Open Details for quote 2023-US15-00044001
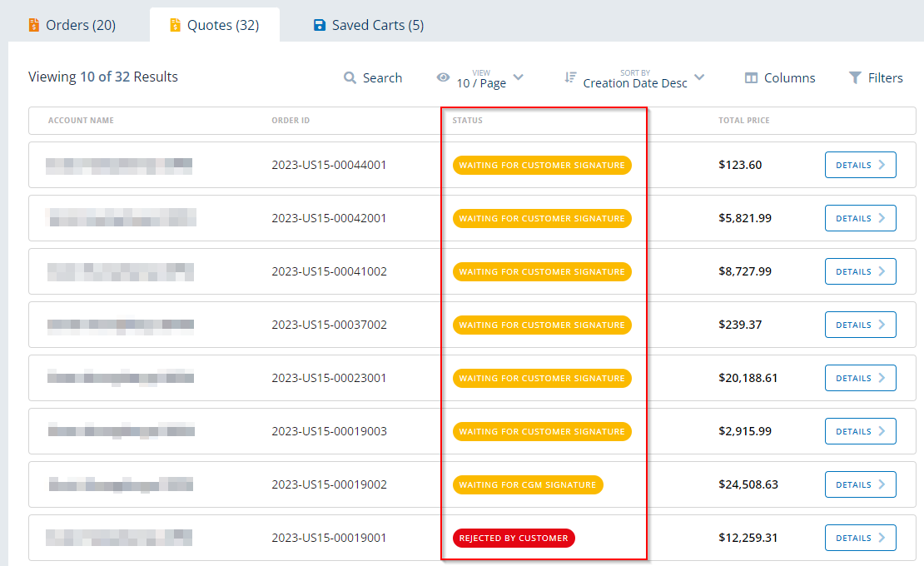 861,165
